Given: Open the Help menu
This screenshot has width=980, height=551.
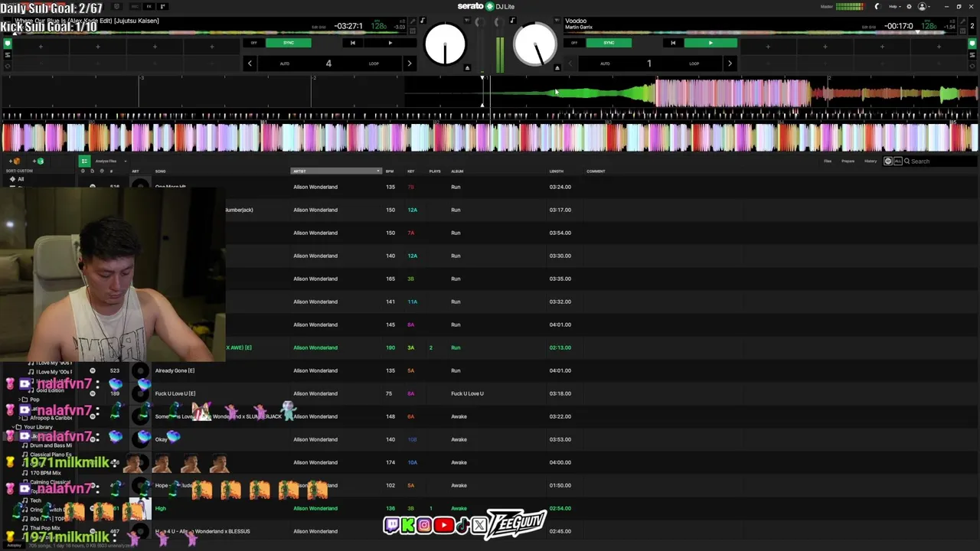Looking at the screenshot, I should [x=894, y=7].
